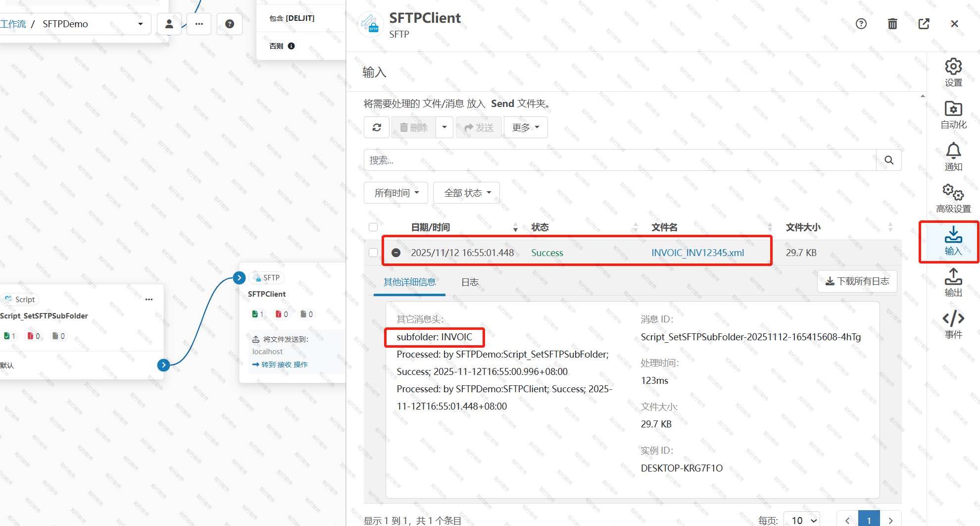Select the Script_SetSFTPSubFolder node title
Viewport: 980px width, 526px height.
point(44,316)
